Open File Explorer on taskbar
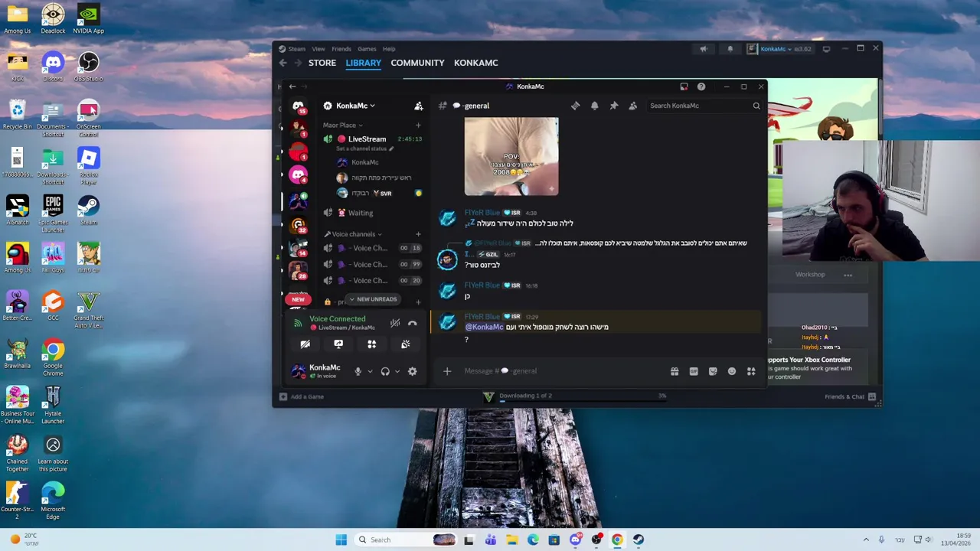 [511, 540]
